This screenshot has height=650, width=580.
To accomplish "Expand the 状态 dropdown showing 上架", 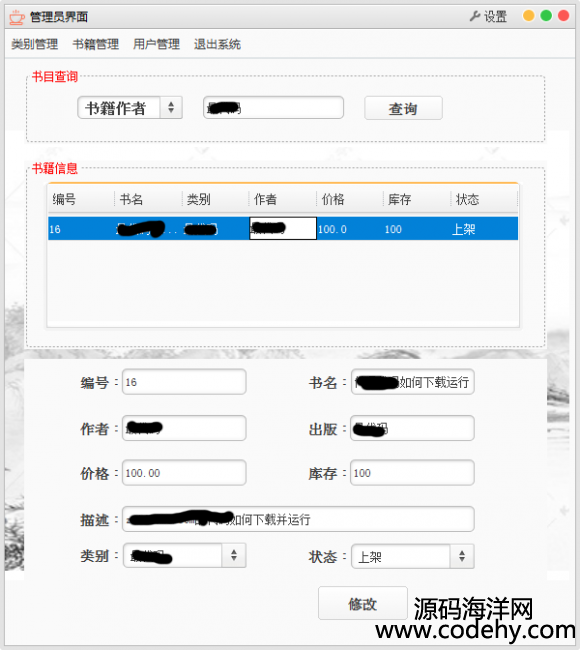I will 413,556.
